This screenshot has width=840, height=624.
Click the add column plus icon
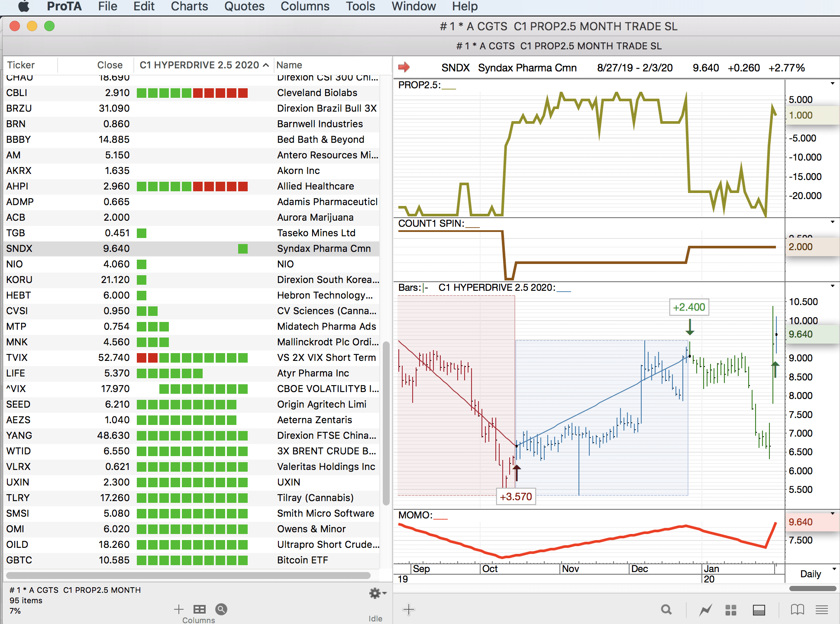point(178,609)
